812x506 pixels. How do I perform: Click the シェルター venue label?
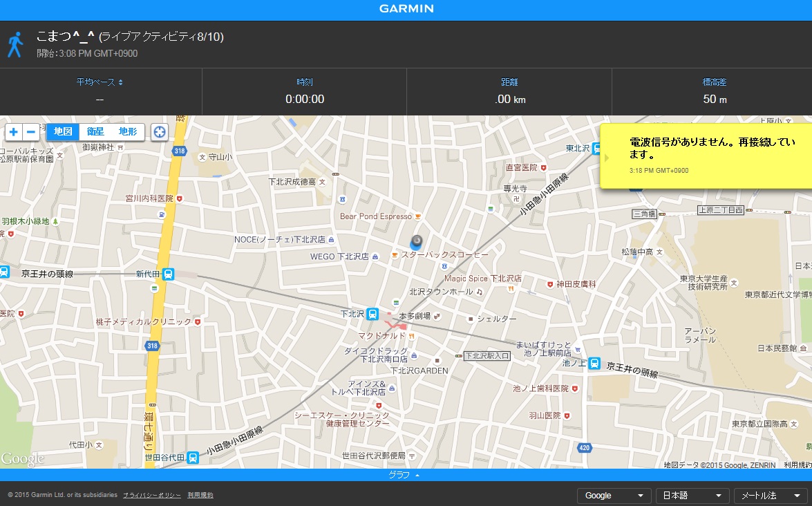click(x=497, y=319)
